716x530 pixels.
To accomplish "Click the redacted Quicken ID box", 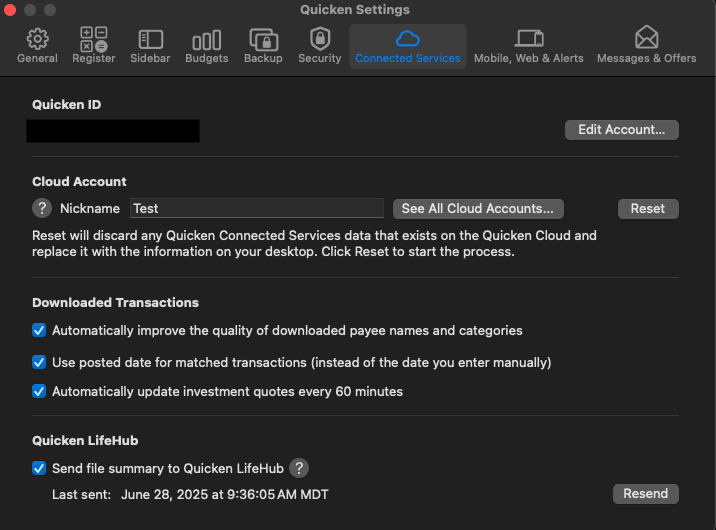I will click(x=113, y=131).
